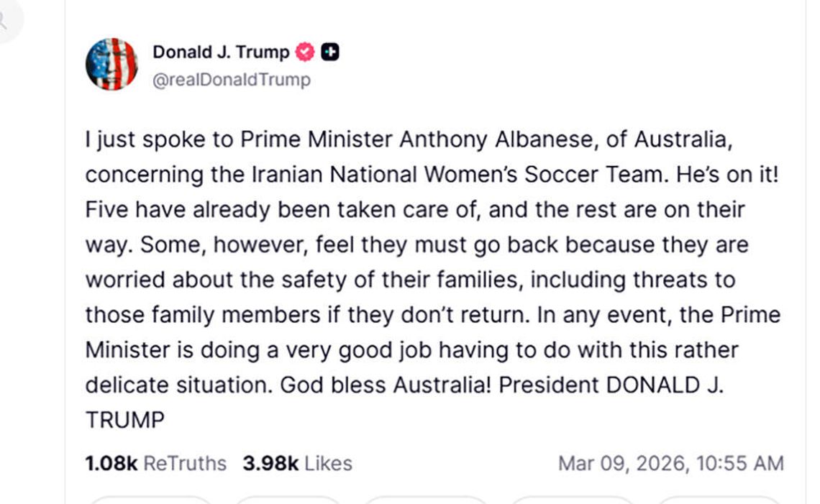820x504 pixels.
Task: View the 3.98k Likes count
Action: pos(299,463)
